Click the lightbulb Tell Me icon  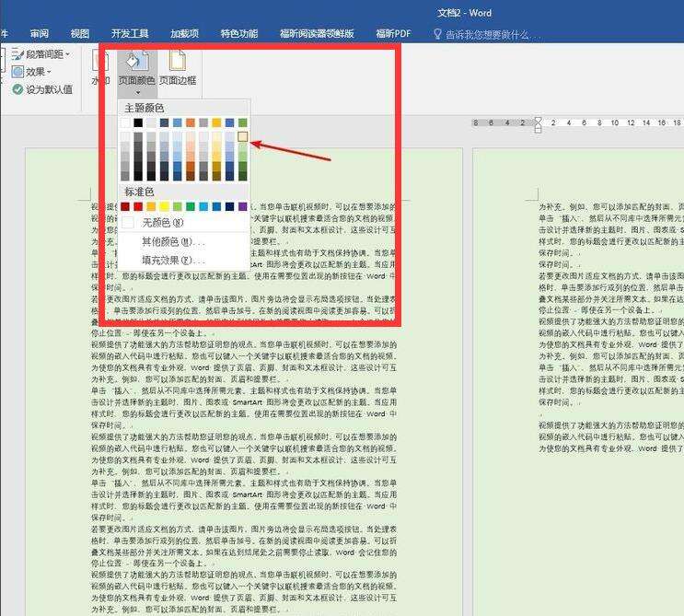point(437,34)
